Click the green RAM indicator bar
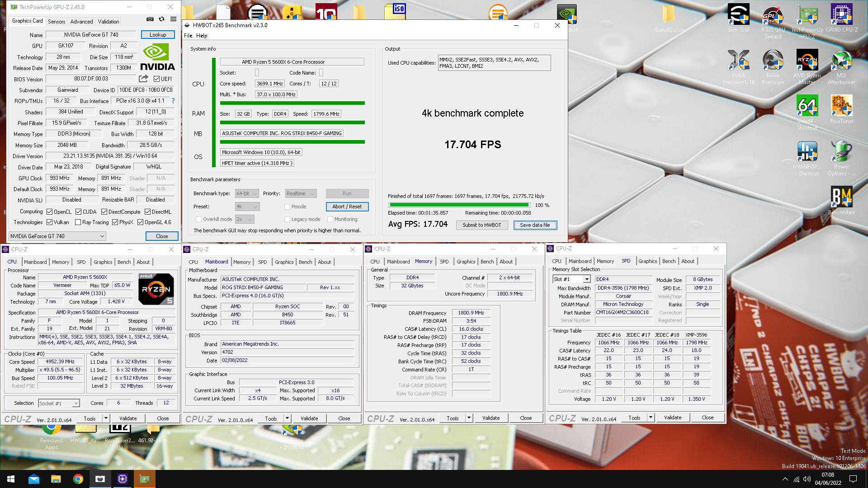This screenshot has width=868, height=488. (292, 123)
